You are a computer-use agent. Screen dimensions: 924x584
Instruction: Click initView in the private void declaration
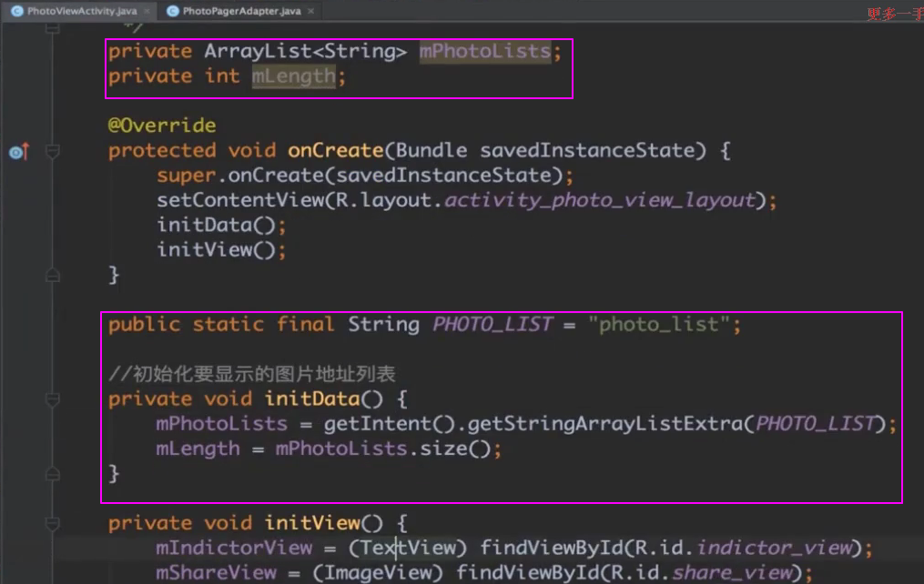311,523
